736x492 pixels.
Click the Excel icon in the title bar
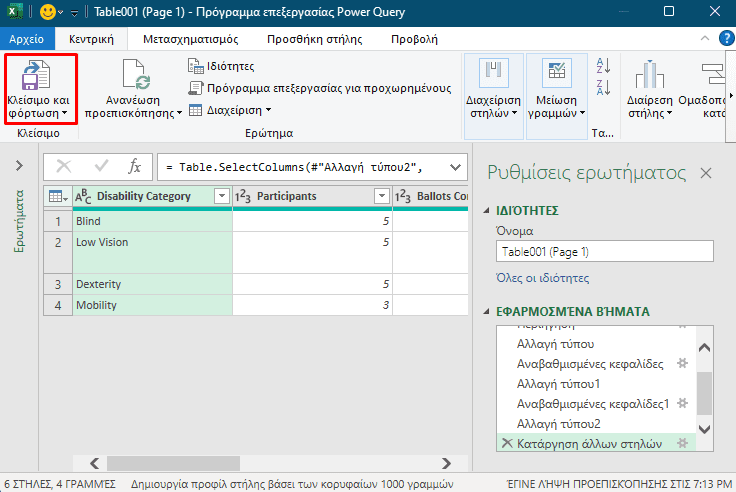click(15, 11)
